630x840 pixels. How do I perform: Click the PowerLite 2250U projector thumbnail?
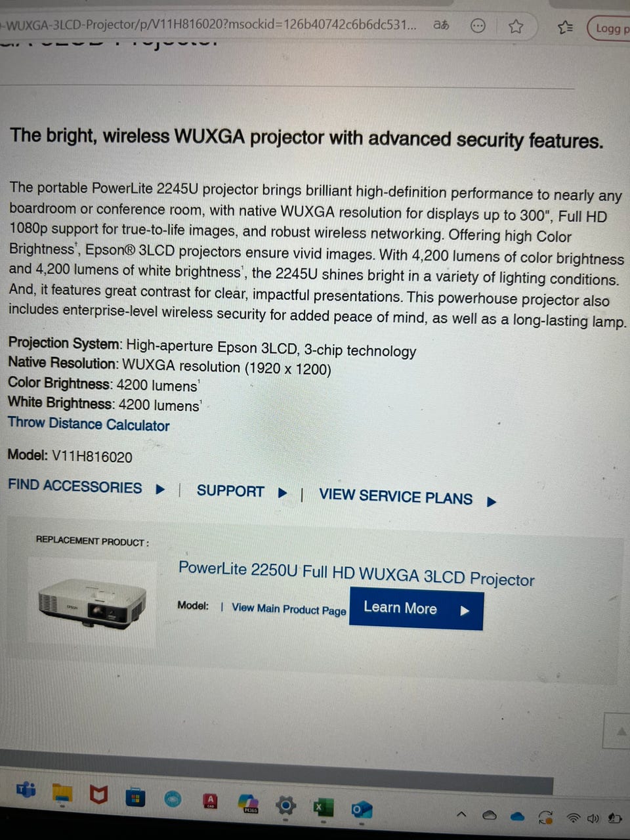(92, 604)
